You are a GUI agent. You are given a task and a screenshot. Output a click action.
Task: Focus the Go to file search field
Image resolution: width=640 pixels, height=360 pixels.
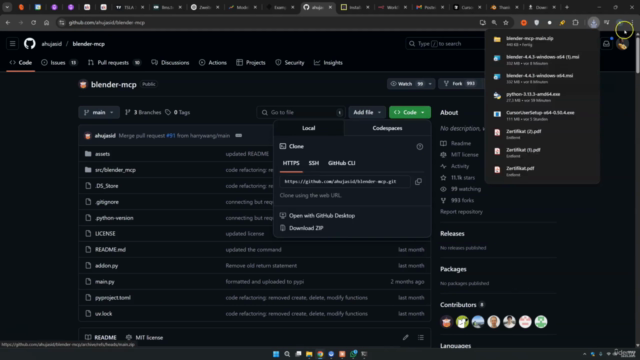301,112
